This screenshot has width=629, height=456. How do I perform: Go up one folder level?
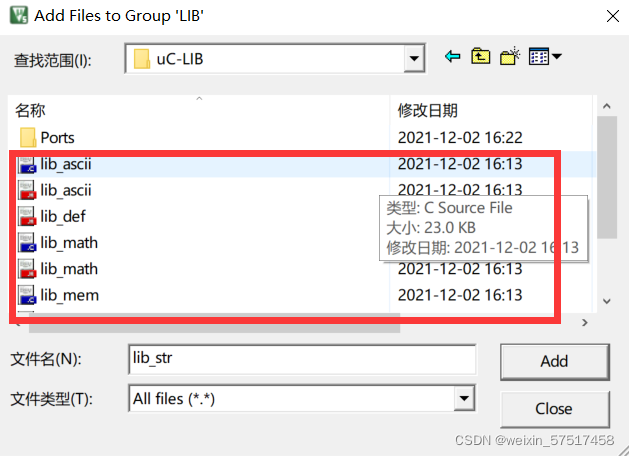tap(481, 56)
